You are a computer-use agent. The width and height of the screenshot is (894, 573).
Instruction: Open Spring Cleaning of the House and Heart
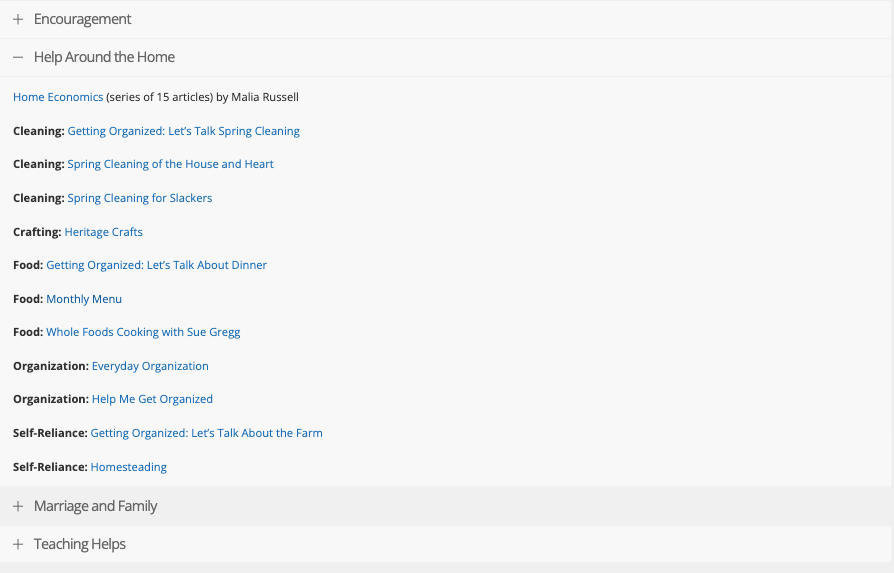coord(170,164)
